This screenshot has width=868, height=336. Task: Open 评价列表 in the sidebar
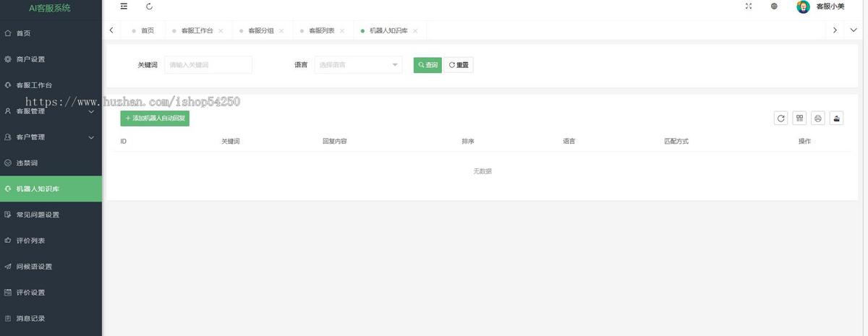51,241
